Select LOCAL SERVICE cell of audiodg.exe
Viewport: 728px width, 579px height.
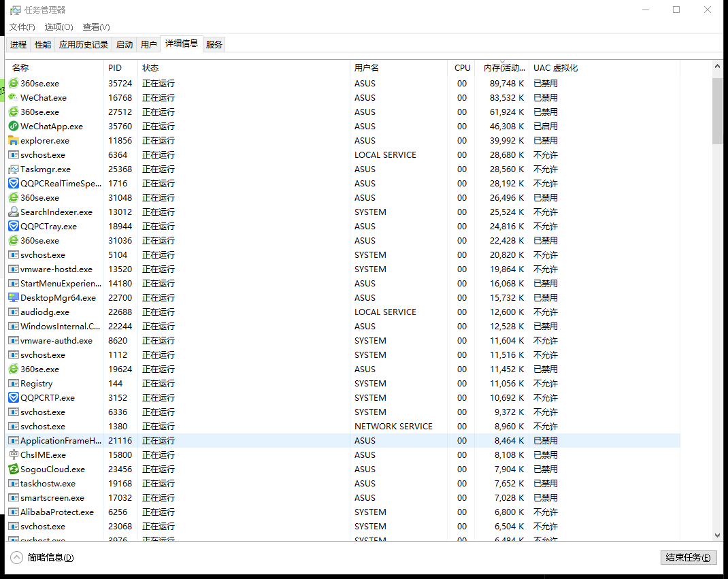385,312
